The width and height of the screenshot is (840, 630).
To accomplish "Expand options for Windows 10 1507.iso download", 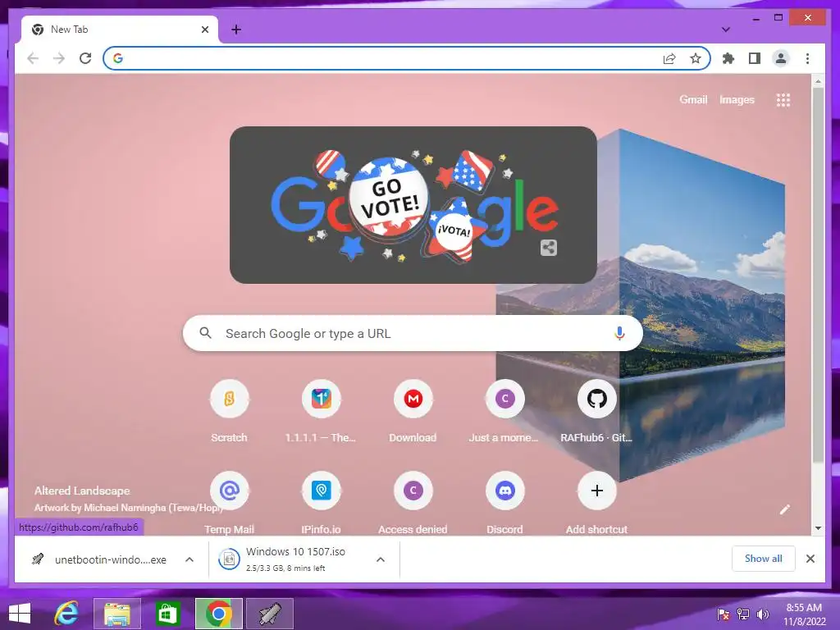I will pyautogui.click(x=381, y=559).
